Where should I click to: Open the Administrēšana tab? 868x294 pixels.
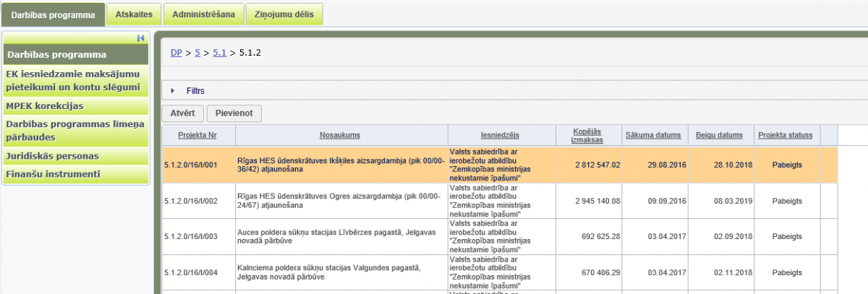click(x=203, y=14)
